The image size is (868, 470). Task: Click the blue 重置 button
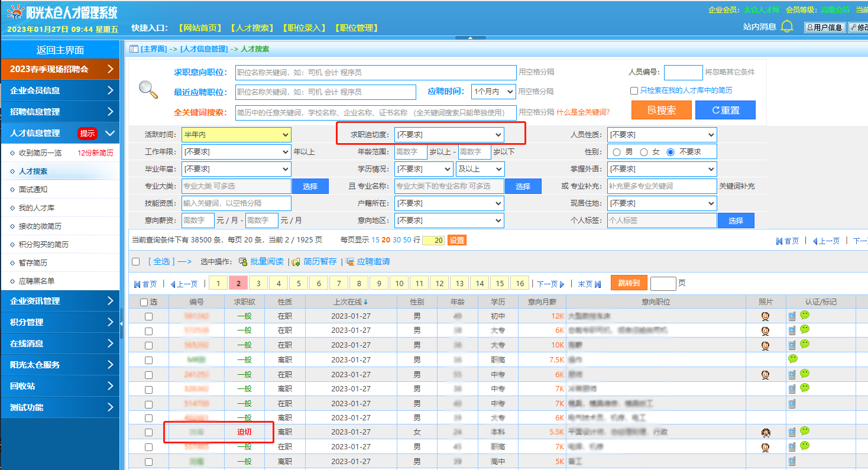point(725,110)
